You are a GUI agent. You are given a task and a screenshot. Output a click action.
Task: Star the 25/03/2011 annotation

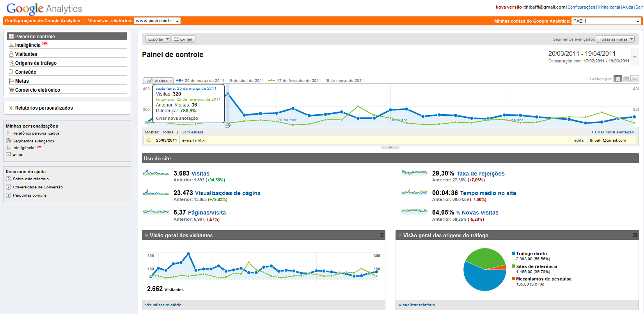click(149, 140)
